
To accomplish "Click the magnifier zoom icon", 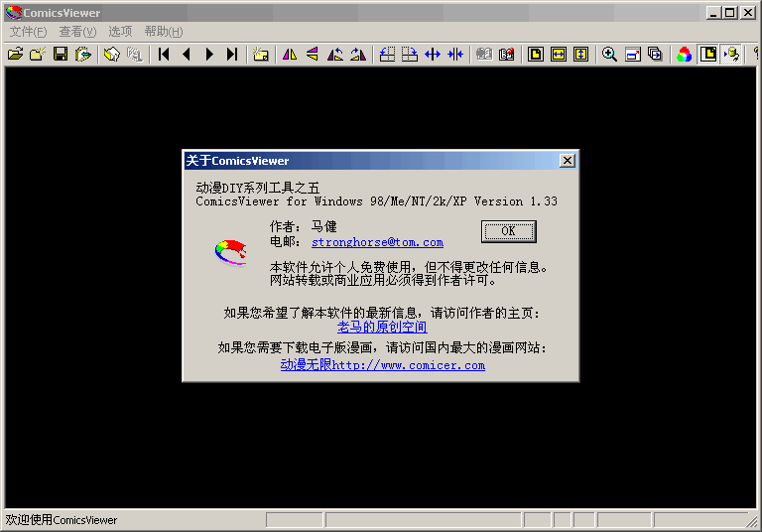I will pos(610,55).
